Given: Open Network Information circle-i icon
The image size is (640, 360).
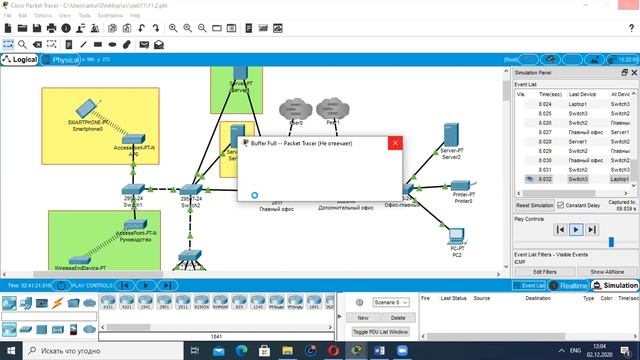Looking at the screenshot, I should [x=66, y=28].
